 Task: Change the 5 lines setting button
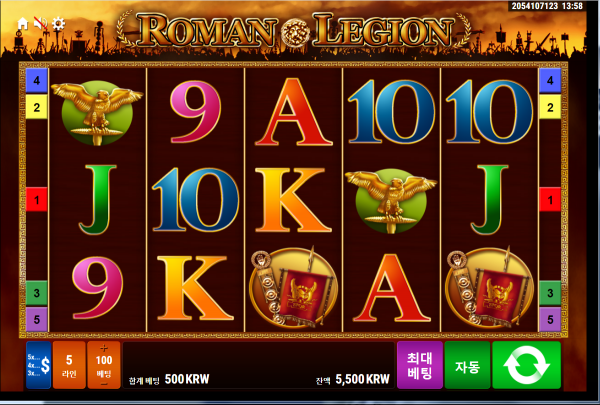click(69, 365)
